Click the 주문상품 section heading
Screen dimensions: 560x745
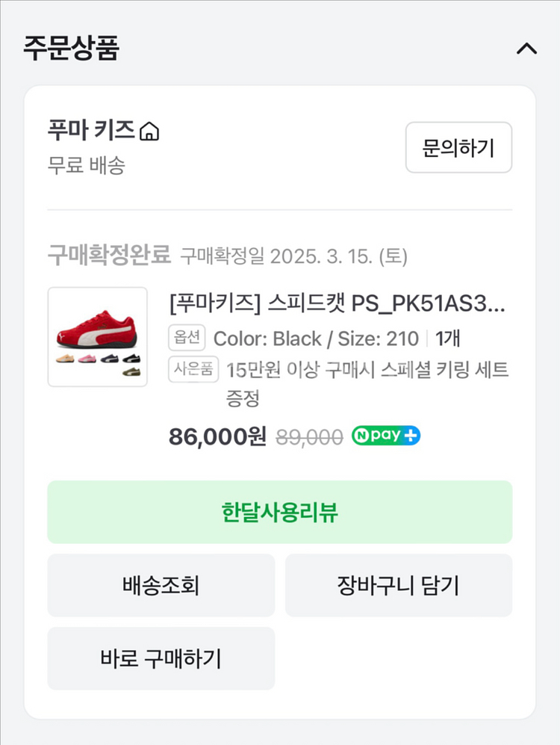tap(72, 49)
